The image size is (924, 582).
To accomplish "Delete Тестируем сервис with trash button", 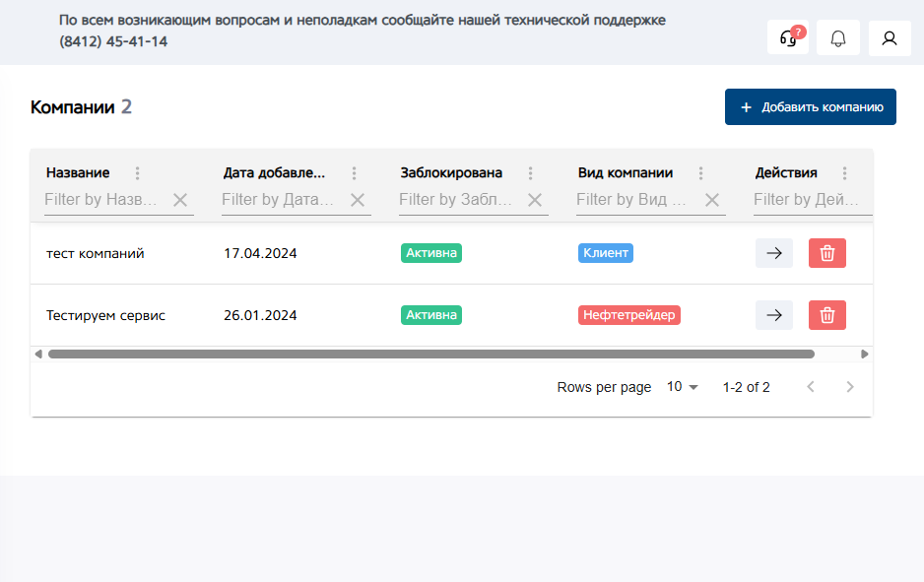I will (x=826, y=315).
